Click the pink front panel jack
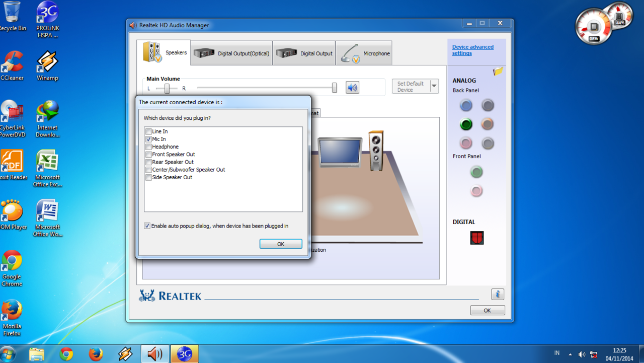This screenshot has width=644, height=363. pos(476,191)
